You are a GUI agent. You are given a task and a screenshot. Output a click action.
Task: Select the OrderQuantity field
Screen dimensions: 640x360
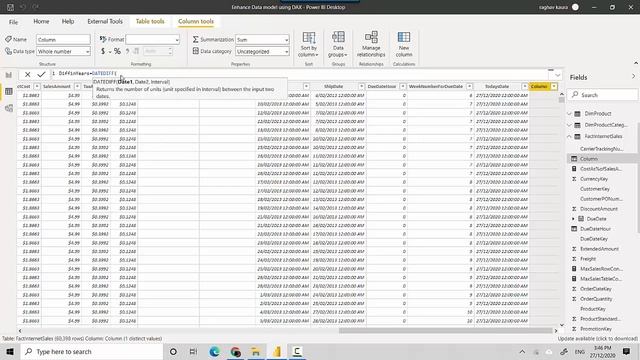pyautogui.click(x=596, y=299)
